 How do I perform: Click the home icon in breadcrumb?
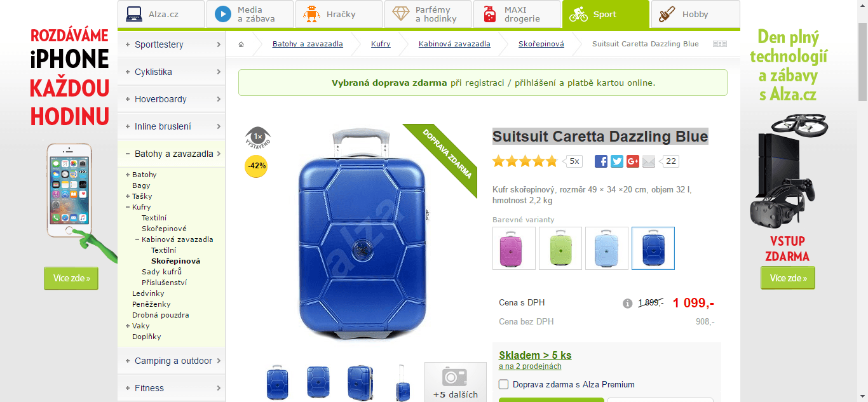[x=241, y=44]
